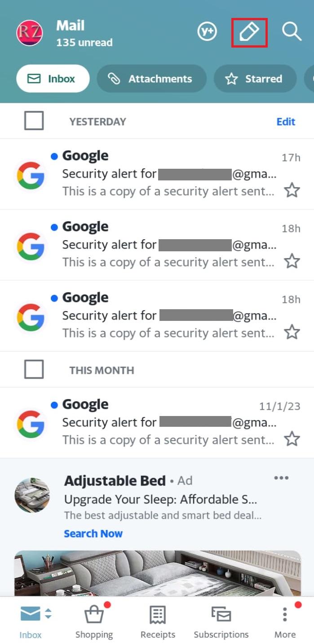Click the Edit link

click(x=286, y=122)
